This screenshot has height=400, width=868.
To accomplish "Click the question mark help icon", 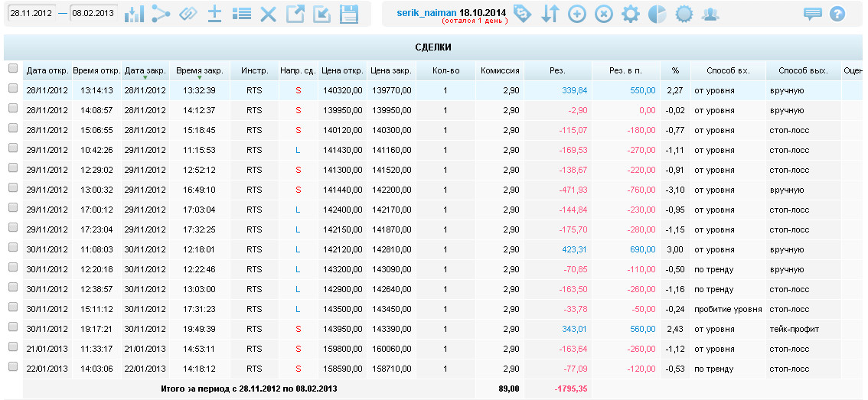I will pos(837,14).
